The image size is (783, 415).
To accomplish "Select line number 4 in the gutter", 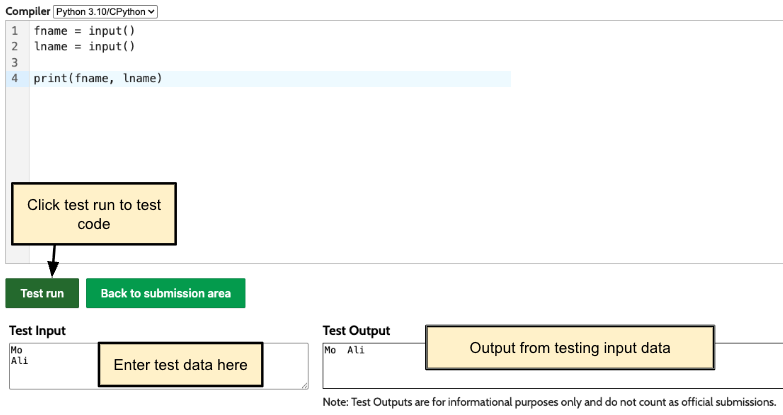I will pyautogui.click(x=15, y=78).
